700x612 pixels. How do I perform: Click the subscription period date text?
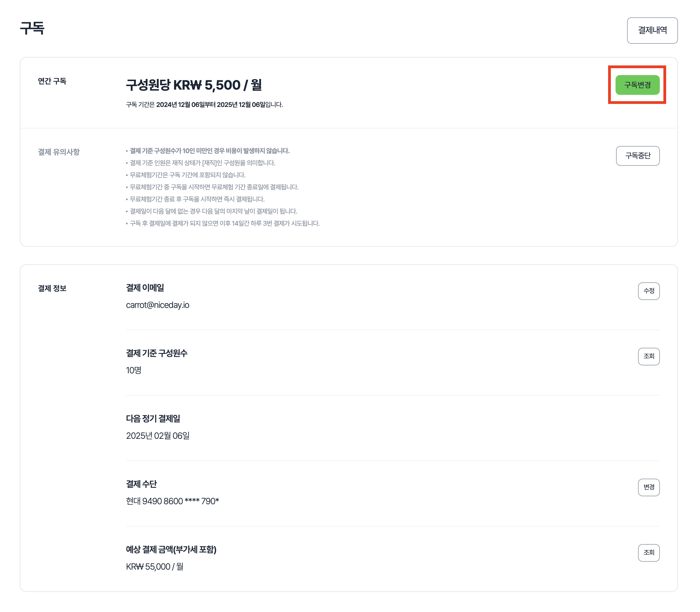click(204, 104)
